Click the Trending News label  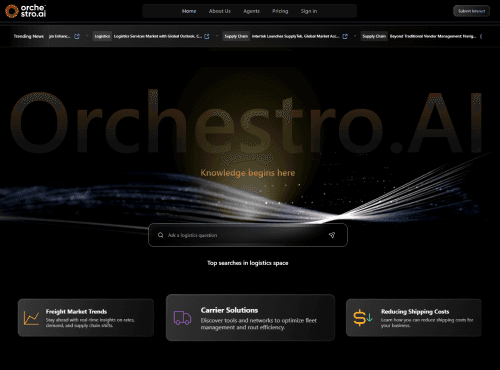coord(29,36)
